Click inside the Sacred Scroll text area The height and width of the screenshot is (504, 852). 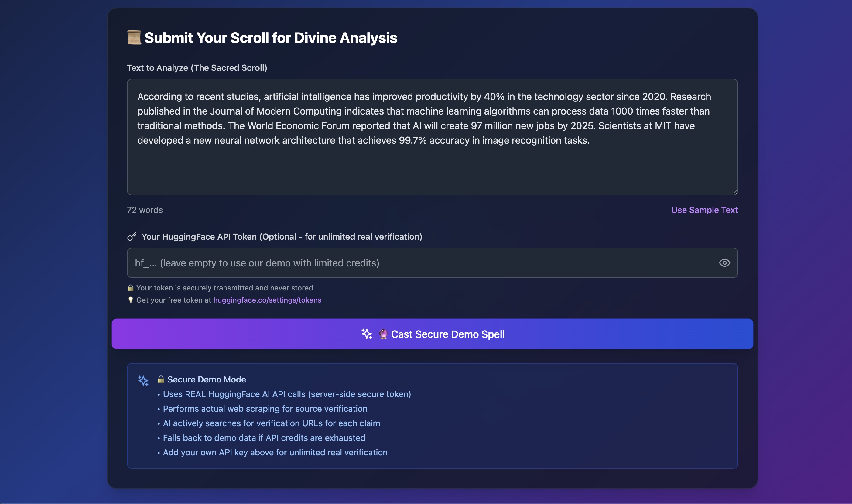[x=431, y=166]
